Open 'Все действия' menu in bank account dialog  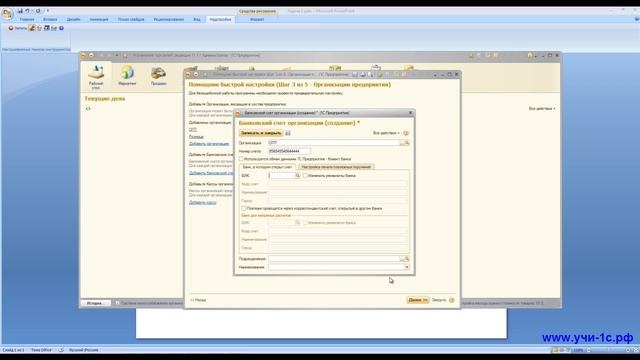386,133
